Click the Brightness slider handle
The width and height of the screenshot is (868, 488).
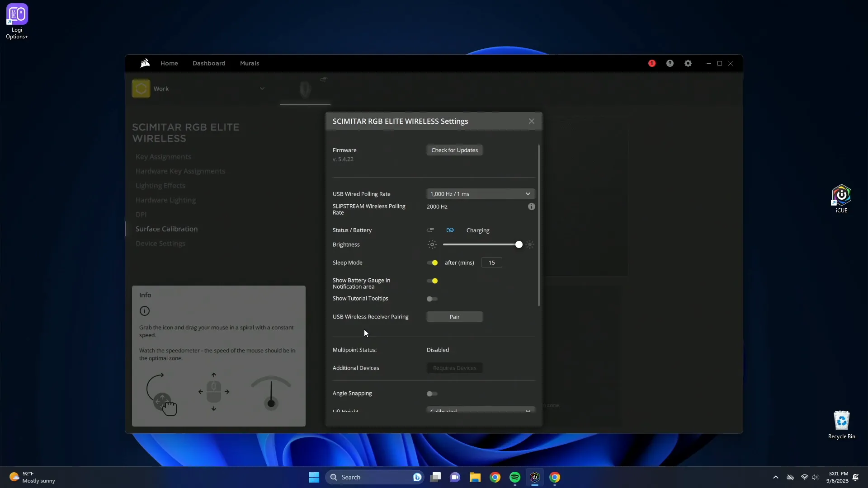pos(519,244)
